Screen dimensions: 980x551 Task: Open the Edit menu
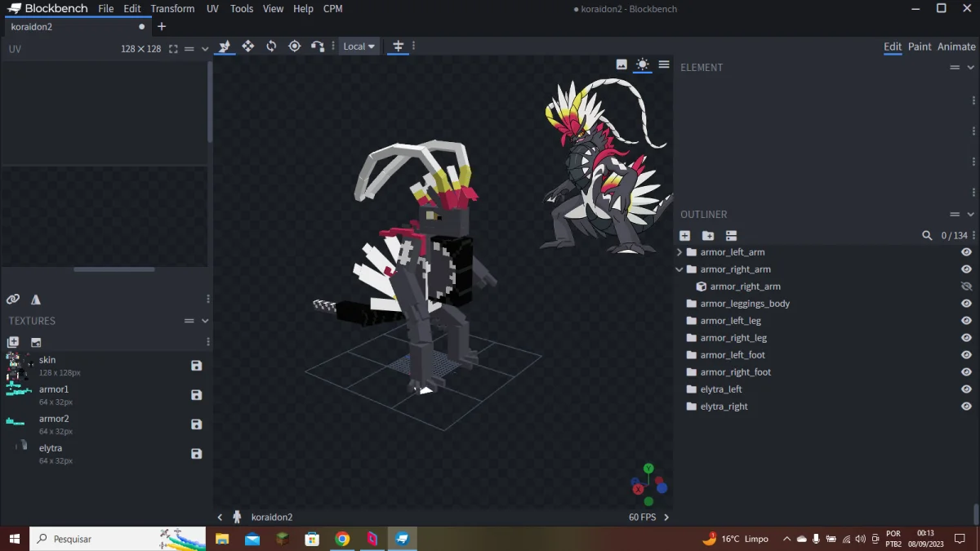[132, 9]
